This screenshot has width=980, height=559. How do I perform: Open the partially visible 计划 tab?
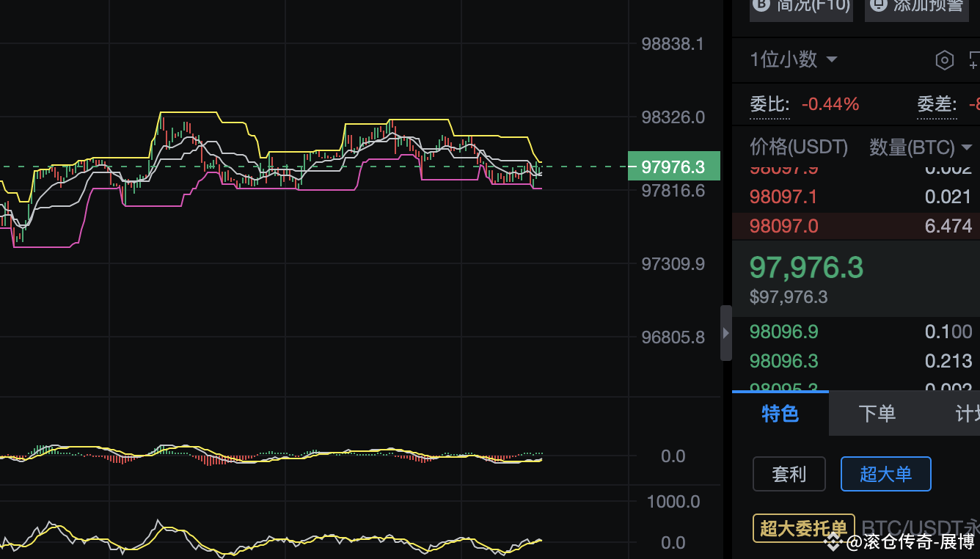click(967, 414)
